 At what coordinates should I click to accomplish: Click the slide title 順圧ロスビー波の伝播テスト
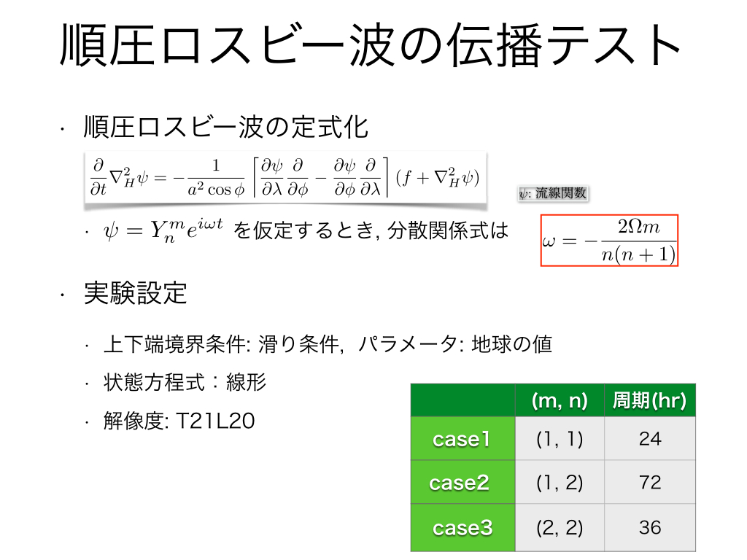371,45
